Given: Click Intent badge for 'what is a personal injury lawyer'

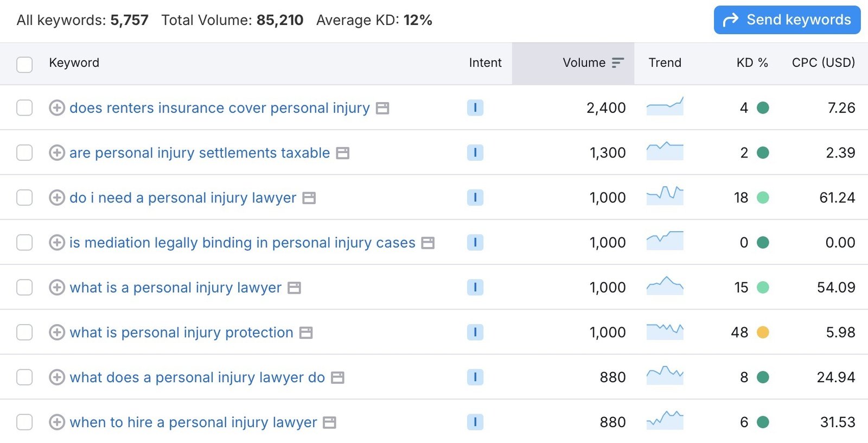Looking at the screenshot, I should (475, 287).
